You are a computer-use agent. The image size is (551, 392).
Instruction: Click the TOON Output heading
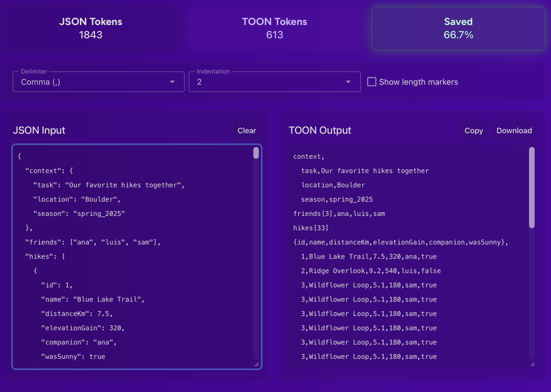pyautogui.click(x=320, y=130)
